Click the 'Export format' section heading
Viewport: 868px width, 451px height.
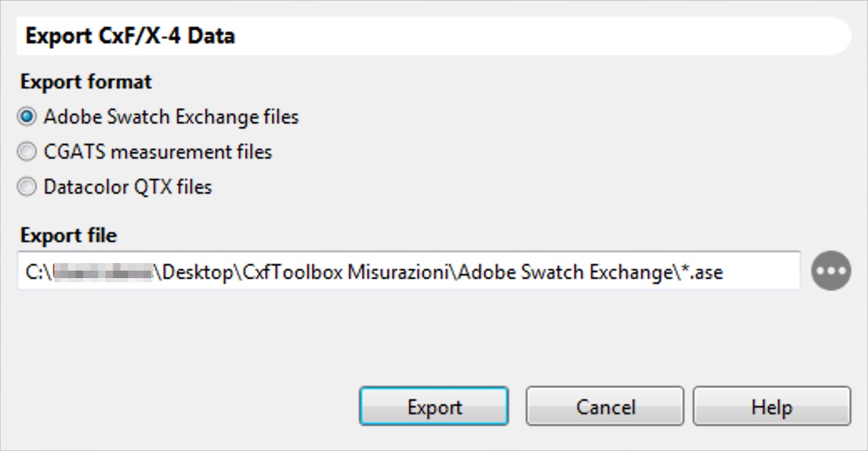point(86,82)
